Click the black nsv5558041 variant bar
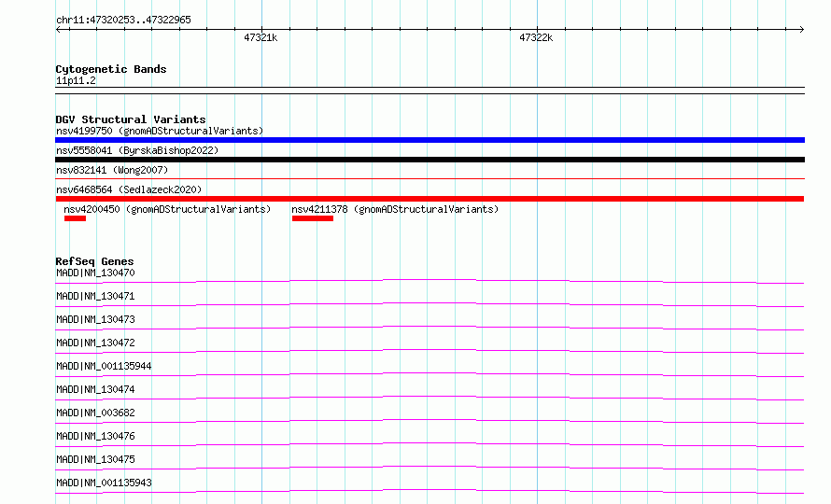The width and height of the screenshot is (831, 504). coord(430,160)
